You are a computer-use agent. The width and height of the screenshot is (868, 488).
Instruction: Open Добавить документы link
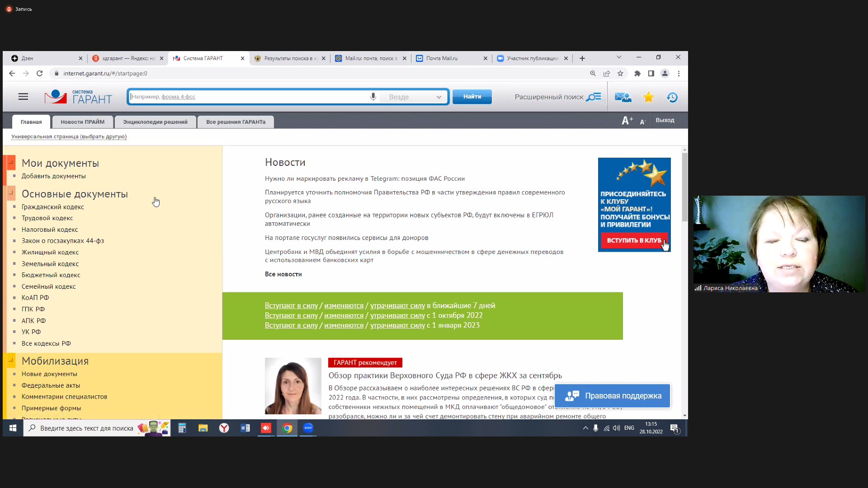pos(53,176)
